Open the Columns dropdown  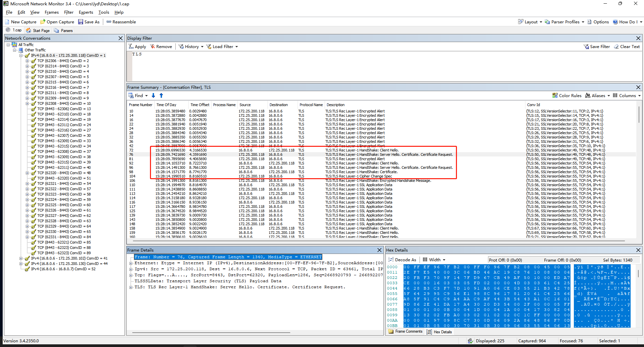tap(626, 95)
